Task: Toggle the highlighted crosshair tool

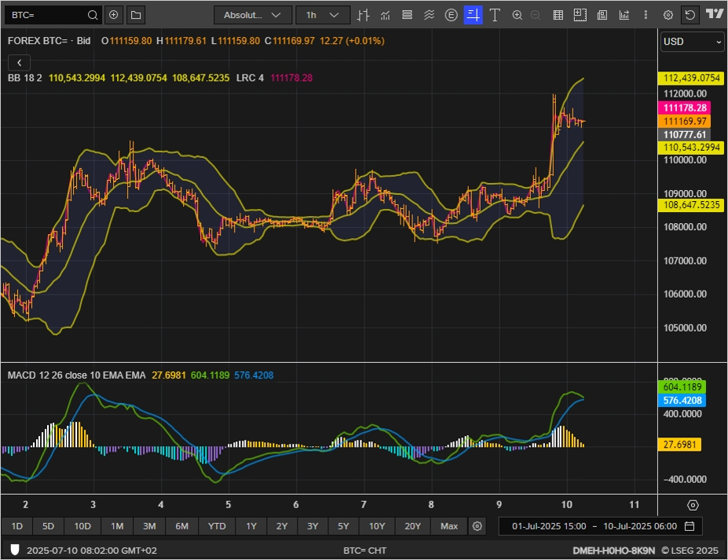Action: pyautogui.click(x=473, y=16)
